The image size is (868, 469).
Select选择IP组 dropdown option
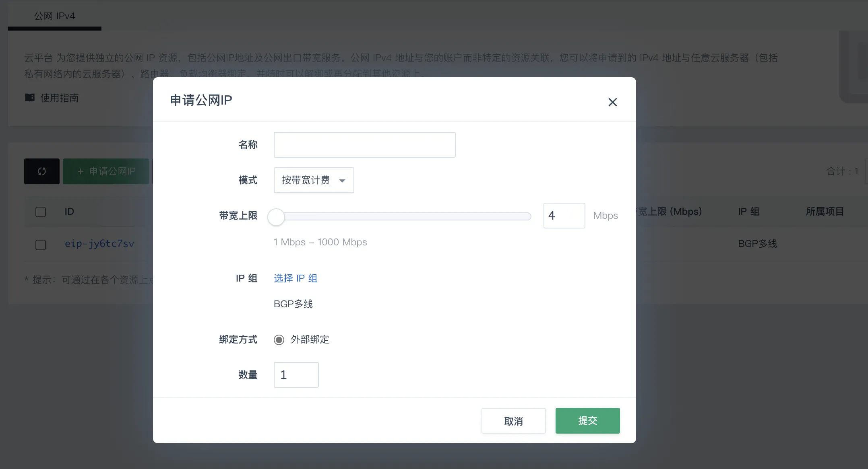[295, 278]
